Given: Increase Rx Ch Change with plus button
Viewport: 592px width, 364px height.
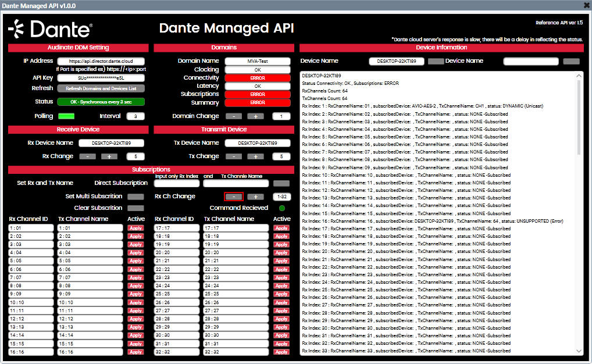Looking at the screenshot, I should point(256,197).
